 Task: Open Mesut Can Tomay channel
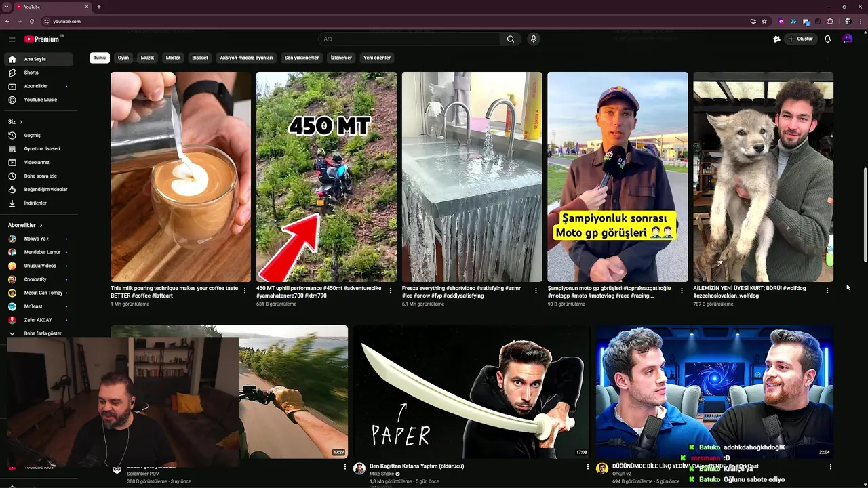point(39,293)
